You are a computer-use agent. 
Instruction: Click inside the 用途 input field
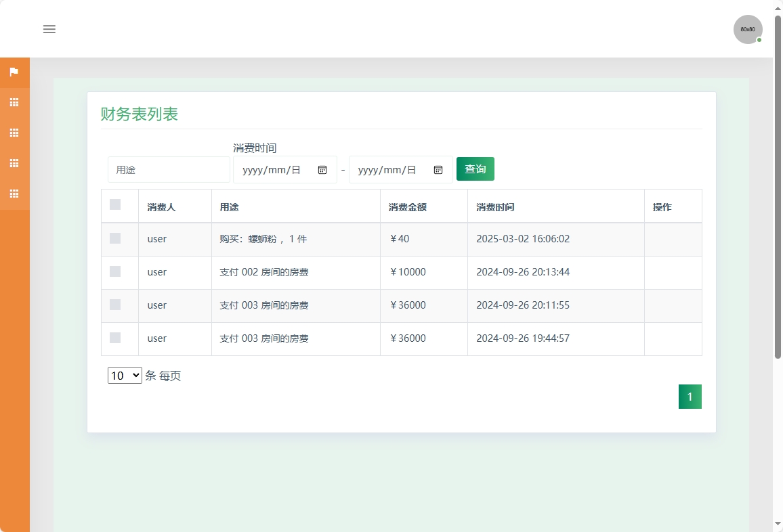pos(168,169)
